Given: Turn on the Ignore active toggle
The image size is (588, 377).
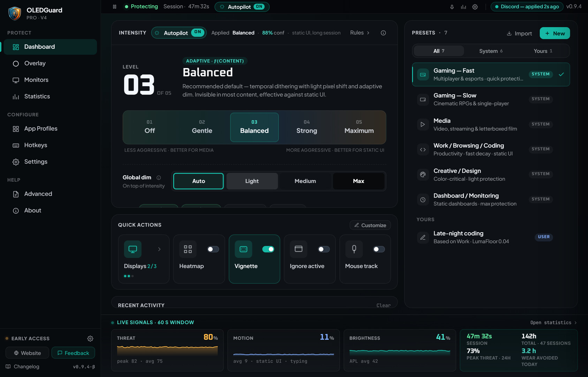Looking at the screenshot, I should [324, 249].
